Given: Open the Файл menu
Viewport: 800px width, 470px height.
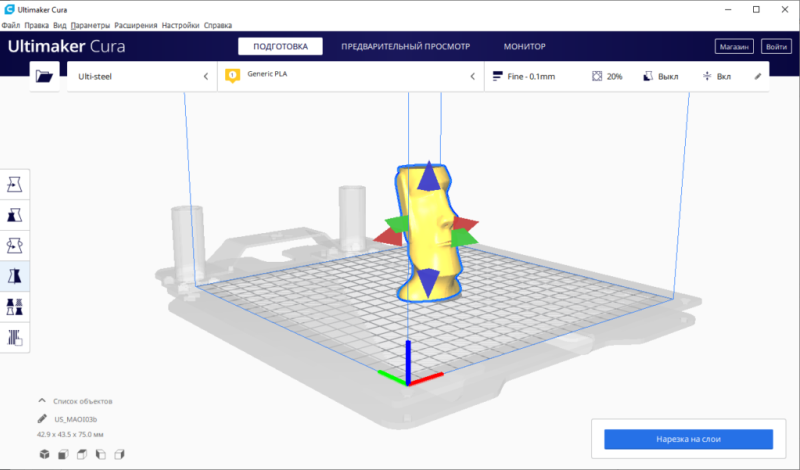Looking at the screenshot, I should click(11, 25).
